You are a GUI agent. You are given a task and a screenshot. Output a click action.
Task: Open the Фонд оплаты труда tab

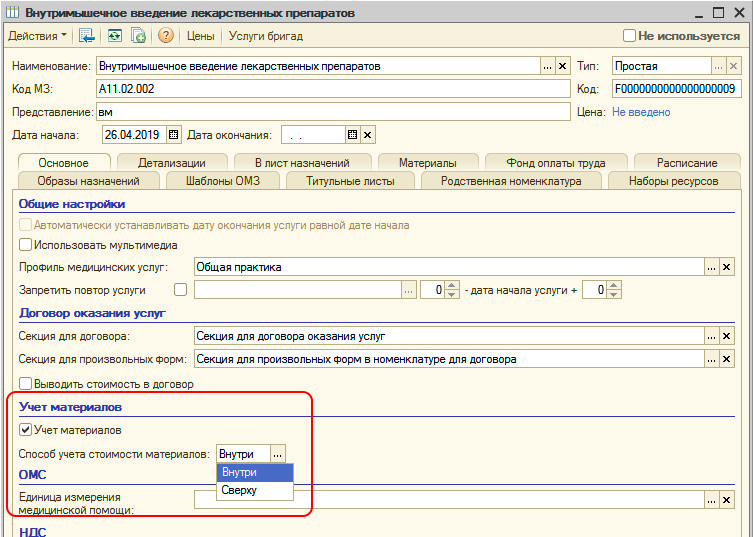(x=558, y=163)
